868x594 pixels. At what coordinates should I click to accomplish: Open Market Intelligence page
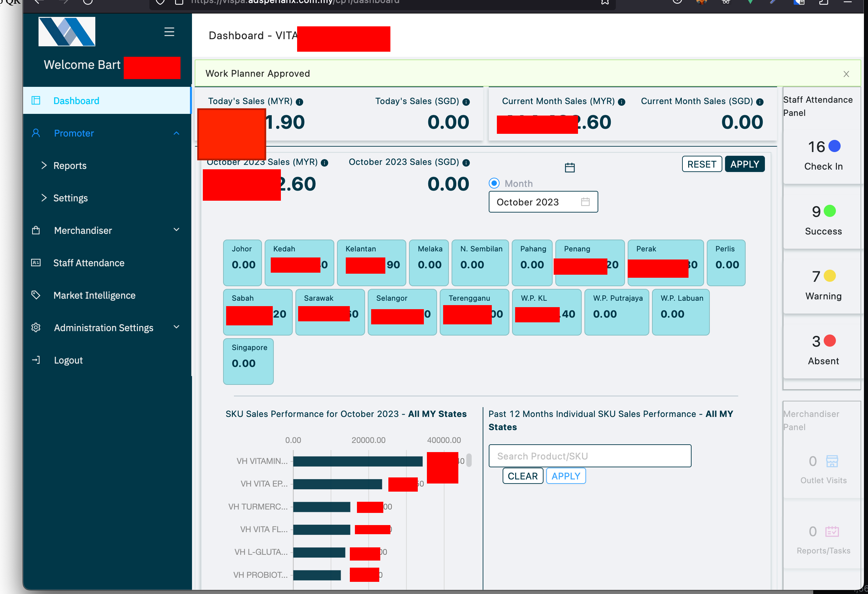tap(94, 295)
